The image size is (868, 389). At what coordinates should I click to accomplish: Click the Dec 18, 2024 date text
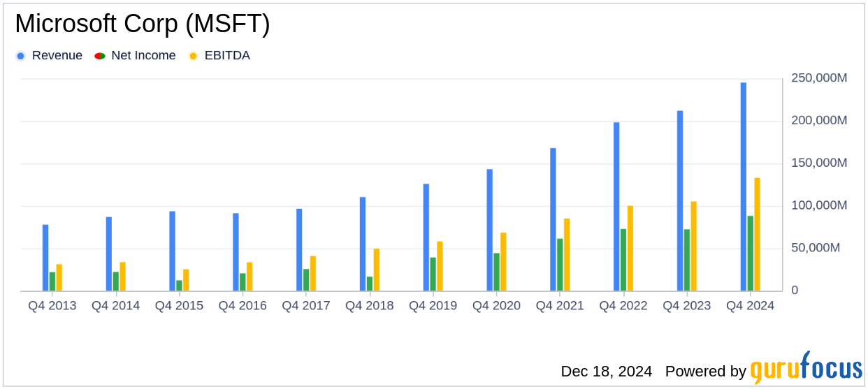pos(607,372)
